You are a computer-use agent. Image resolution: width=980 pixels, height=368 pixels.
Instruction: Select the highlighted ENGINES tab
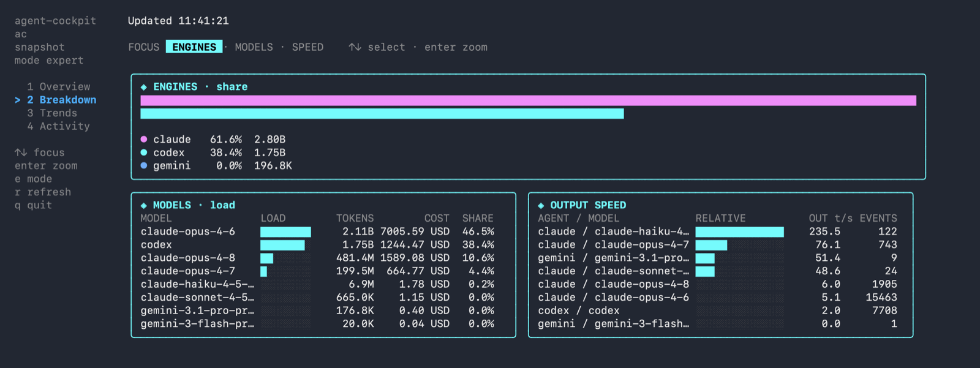pyautogui.click(x=194, y=47)
